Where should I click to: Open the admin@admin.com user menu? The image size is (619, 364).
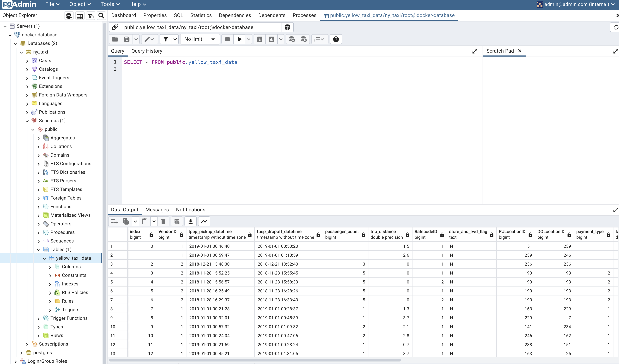576,4
